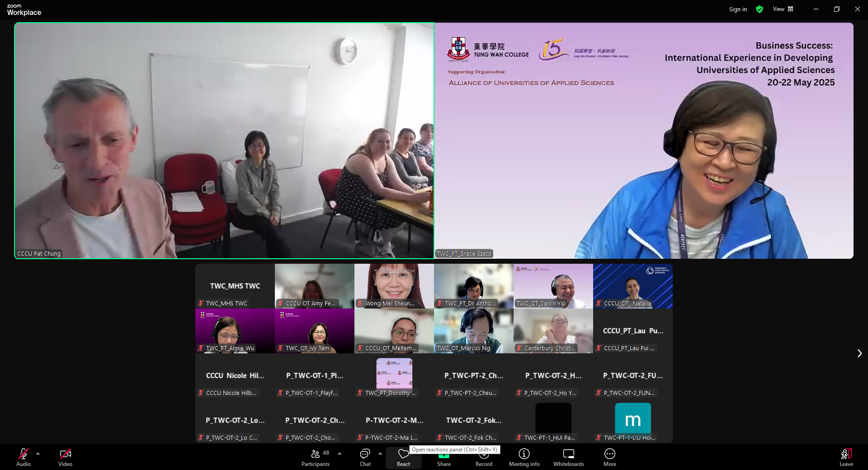Screen dimensions: 868x470
Task: Open the View layout menu
Action: pos(783,9)
